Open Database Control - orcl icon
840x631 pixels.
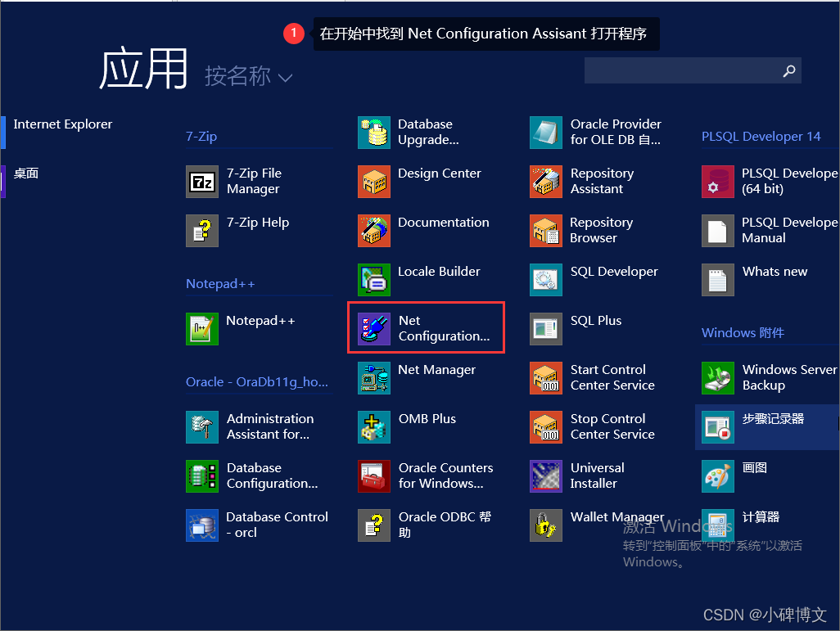pyautogui.click(x=202, y=525)
